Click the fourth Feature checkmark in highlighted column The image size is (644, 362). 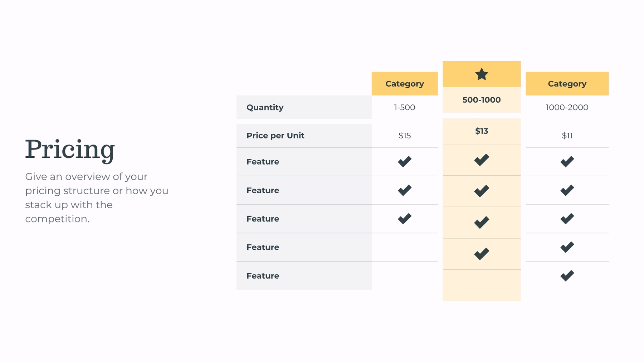pos(482,254)
